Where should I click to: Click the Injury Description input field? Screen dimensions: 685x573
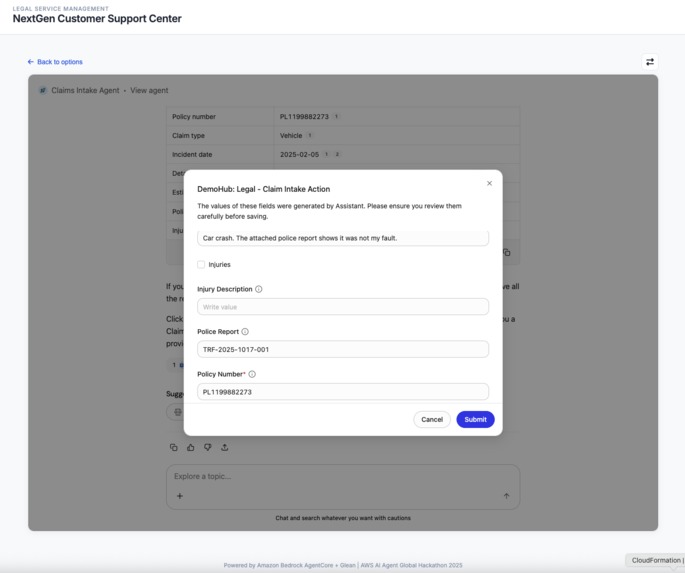pyautogui.click(x=343, y=307)
